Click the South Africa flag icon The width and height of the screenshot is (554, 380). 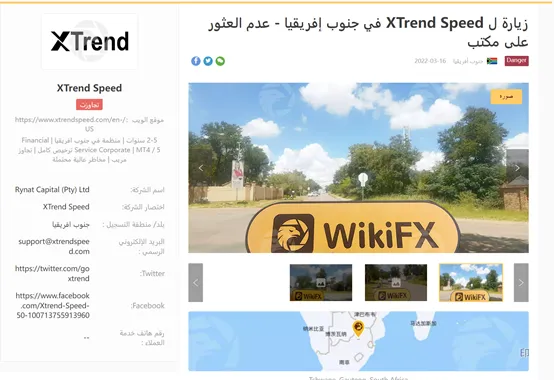click(x=492, y=61)
